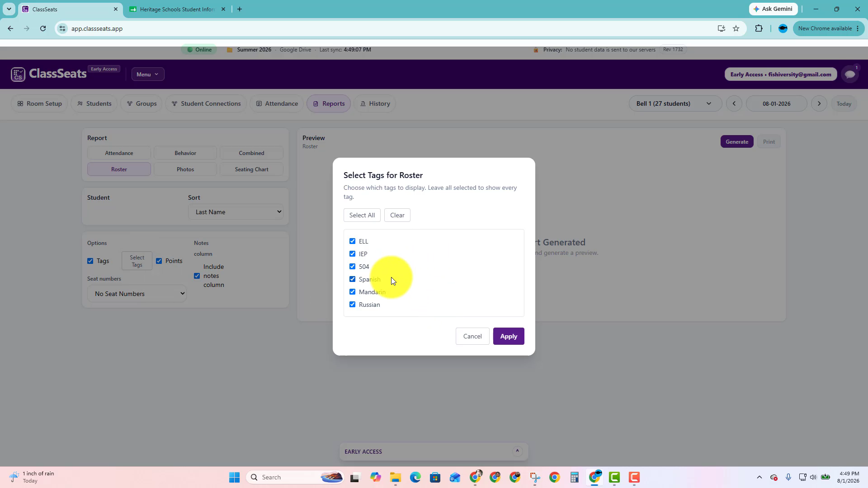Click the Ask Gemini button
Image resolution: width=868 pixels, height=488 pixels.
coord(773,9)
